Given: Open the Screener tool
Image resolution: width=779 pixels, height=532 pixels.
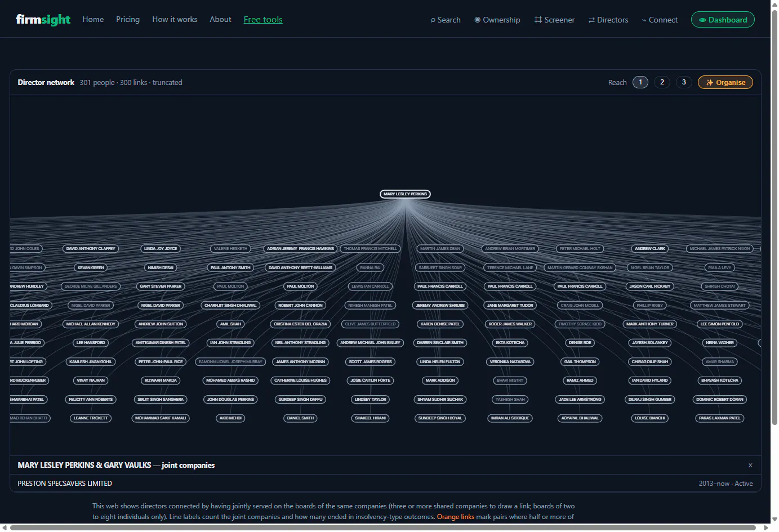Looking at the screenshot, I should pos(555,20).
